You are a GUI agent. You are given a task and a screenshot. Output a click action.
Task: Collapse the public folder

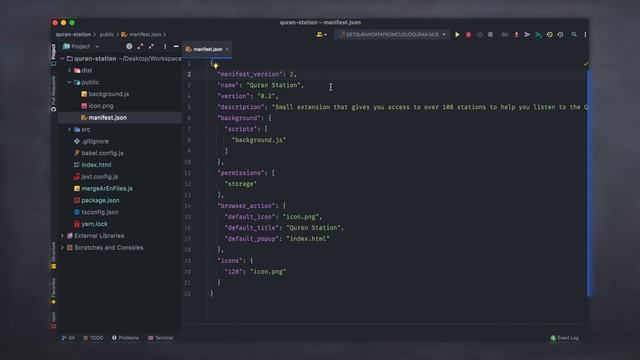pos(69,82)
